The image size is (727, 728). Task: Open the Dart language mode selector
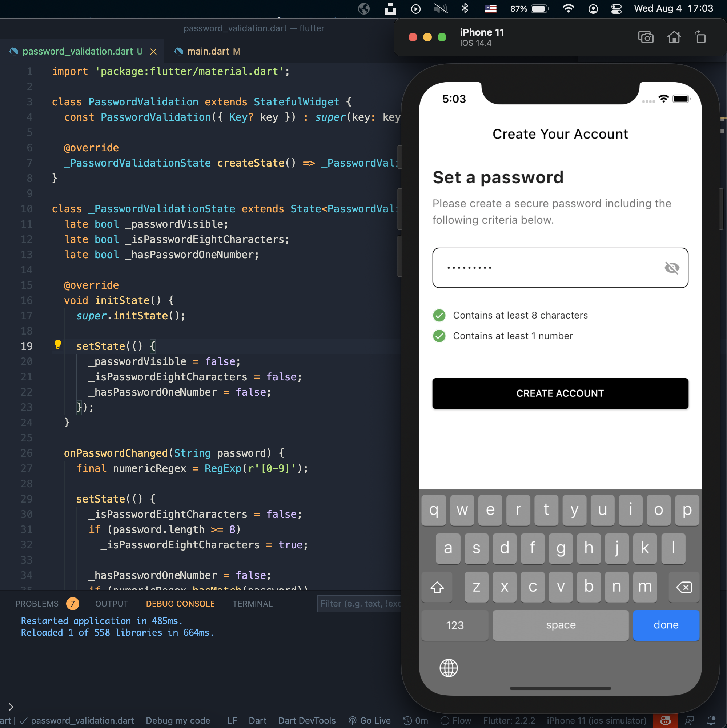257,720
